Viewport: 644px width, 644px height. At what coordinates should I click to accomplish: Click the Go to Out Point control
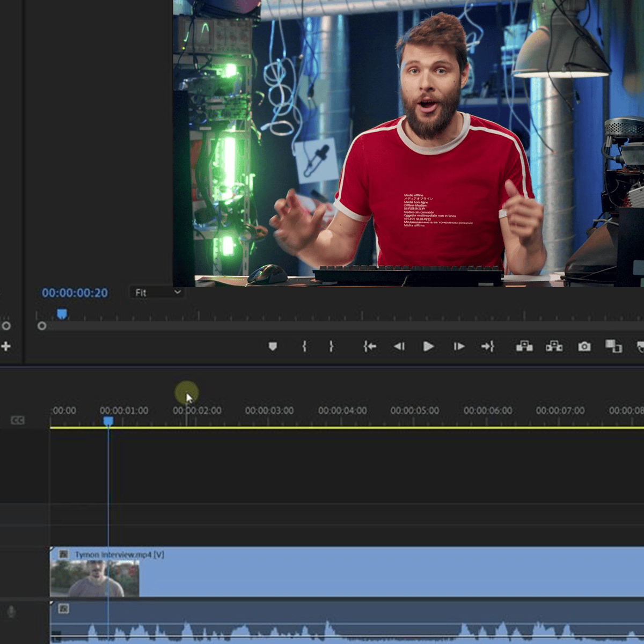click(x=488, y=347)
